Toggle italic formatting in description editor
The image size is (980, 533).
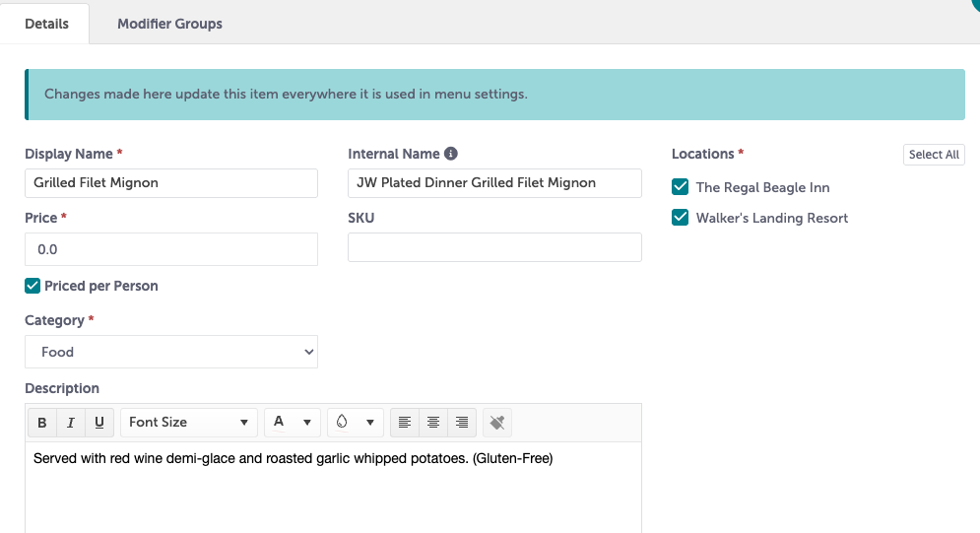point(71,423)
